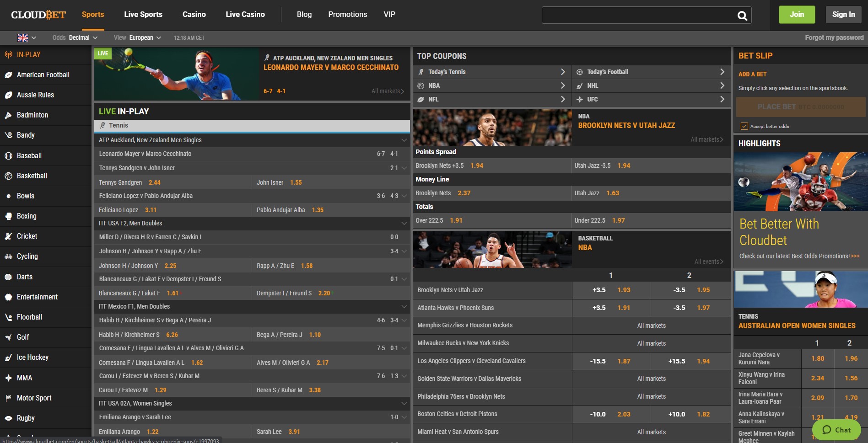Open the Live Casino tab
The height and width of the screenshot is (443, 868).
tap(245, 15)
